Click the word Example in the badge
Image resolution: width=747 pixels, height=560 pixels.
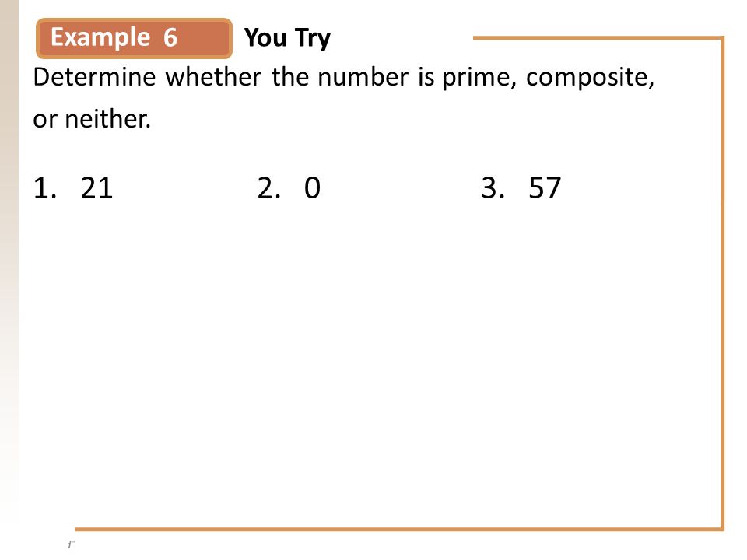click(x=100, y=38)
